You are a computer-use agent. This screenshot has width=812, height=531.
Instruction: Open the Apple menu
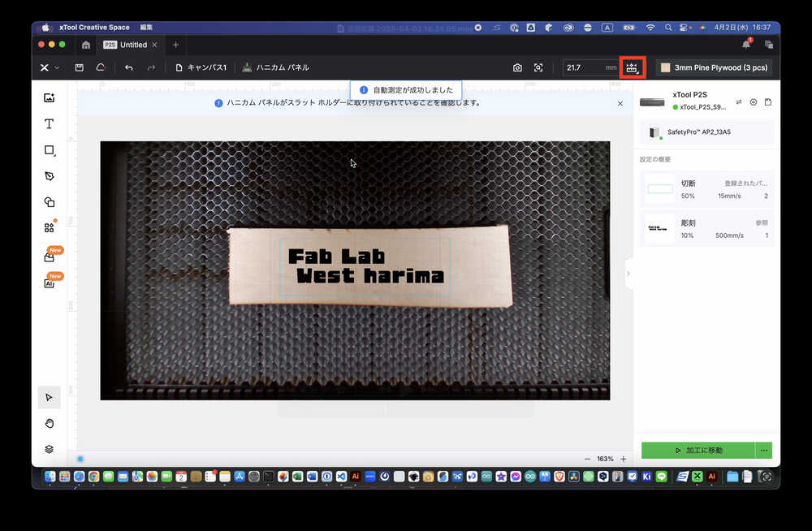pos(45,28)
